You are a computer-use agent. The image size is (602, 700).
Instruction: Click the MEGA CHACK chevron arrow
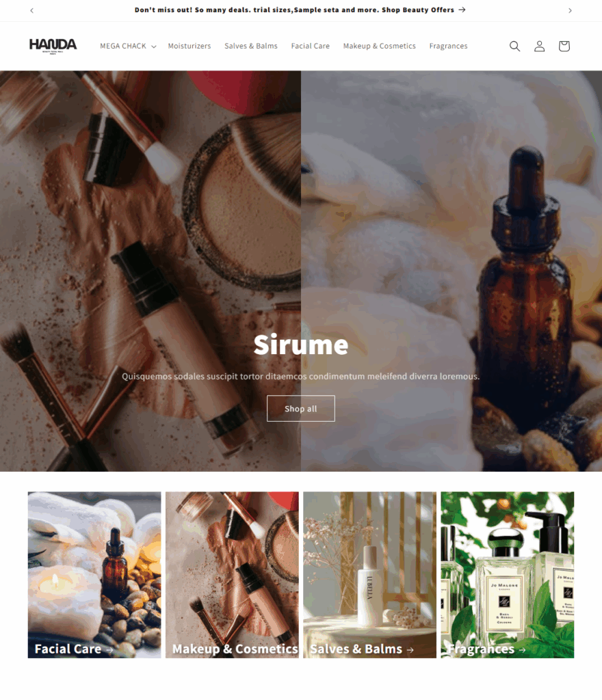(154, 46)
